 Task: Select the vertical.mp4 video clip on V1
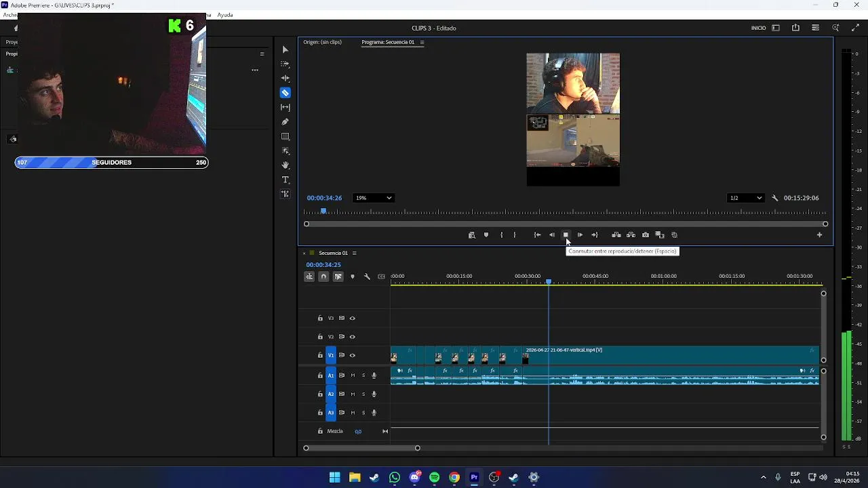tap(671, 355)
